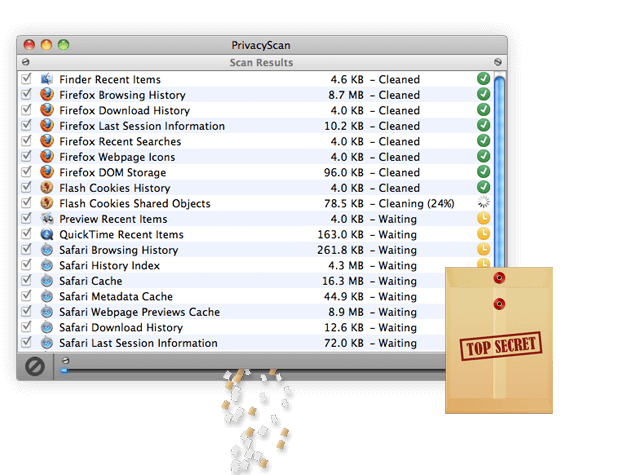The image size is (639, 475).
Task: Click cookie icon in Flash Cookies History row
Action: coord(47,187)
